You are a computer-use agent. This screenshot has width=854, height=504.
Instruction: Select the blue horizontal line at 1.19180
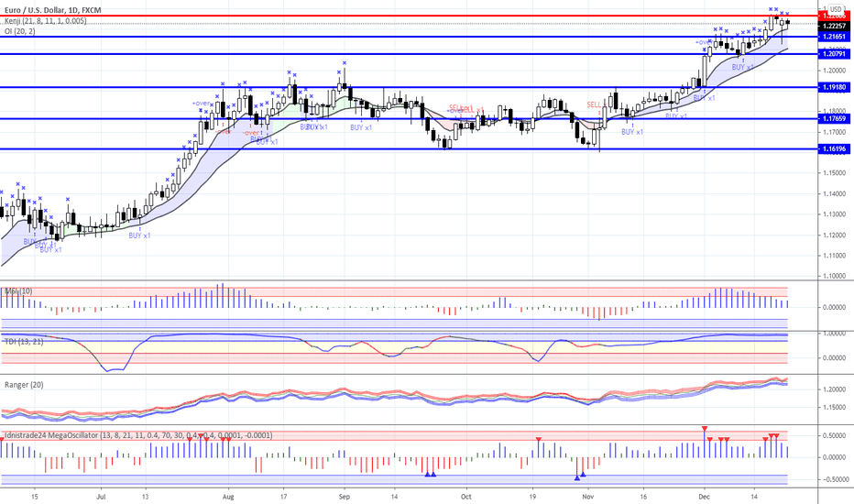(409, 87)
